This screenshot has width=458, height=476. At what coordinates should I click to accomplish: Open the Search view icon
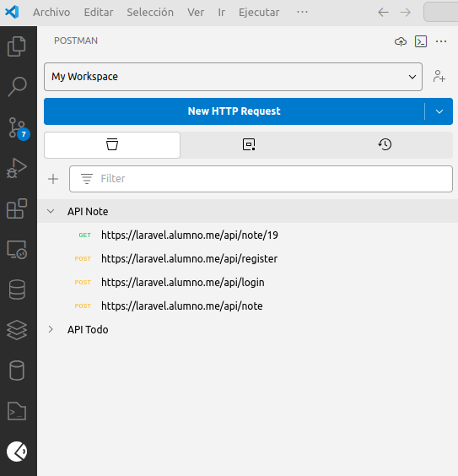coord(17,87)
